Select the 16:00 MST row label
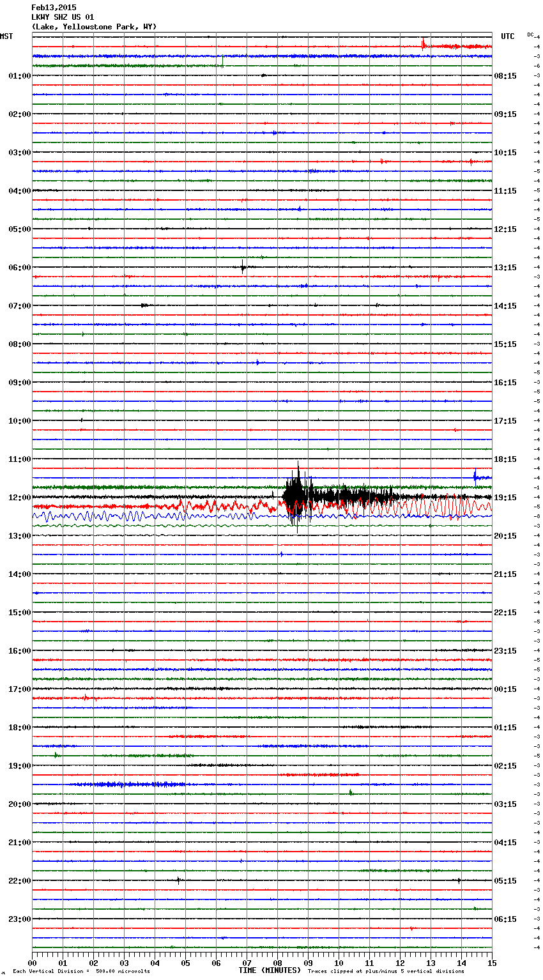Viewport: 543px width, 980px height. (20, 651)
